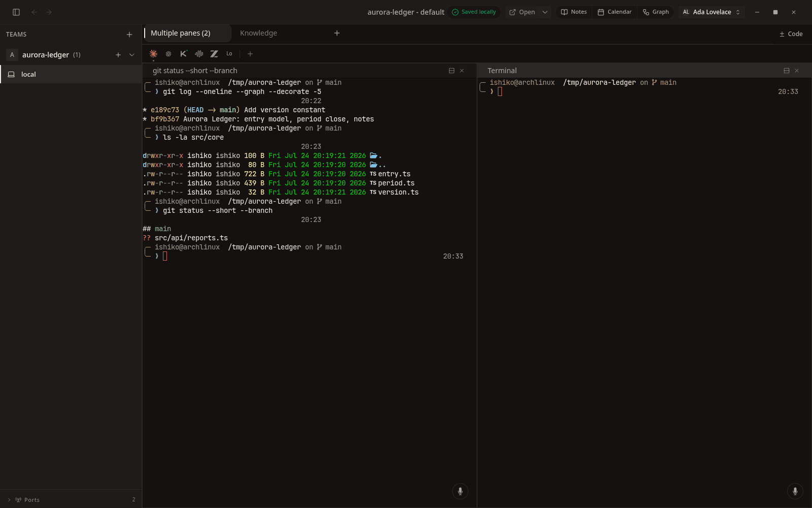Click the 'ls -la src/core' command
Screen dimensions: 812x508
pos(193,137)
